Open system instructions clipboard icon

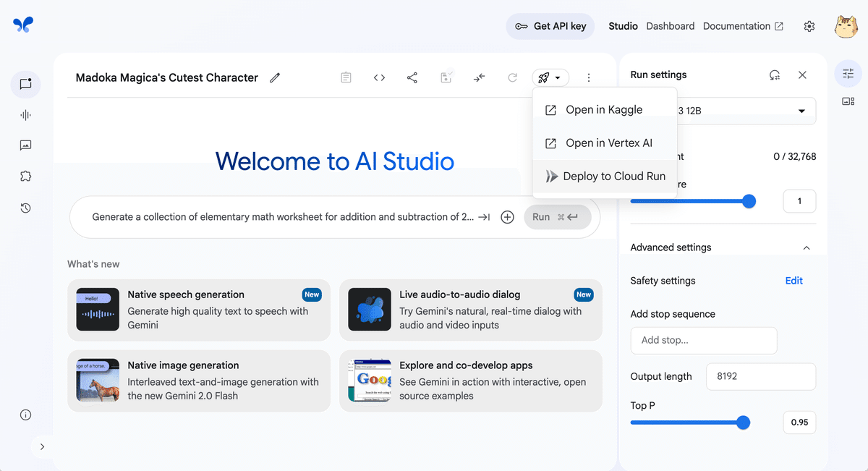pos(346,77)
